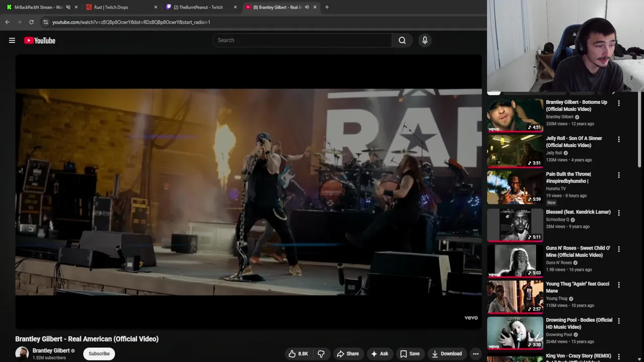644x362 pixels.
Task: Subscribe to Brantley Gilbert
Action: click(x=99, y=353)
